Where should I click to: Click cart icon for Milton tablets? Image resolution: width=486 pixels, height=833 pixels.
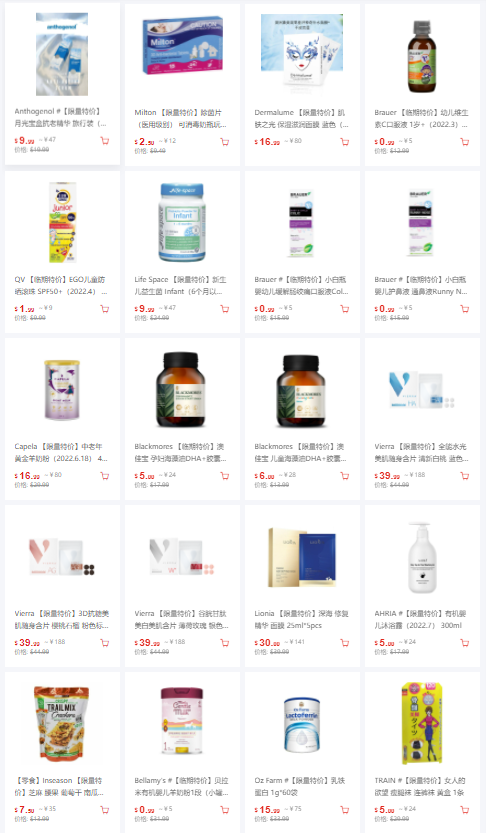[x=225, y=142]
